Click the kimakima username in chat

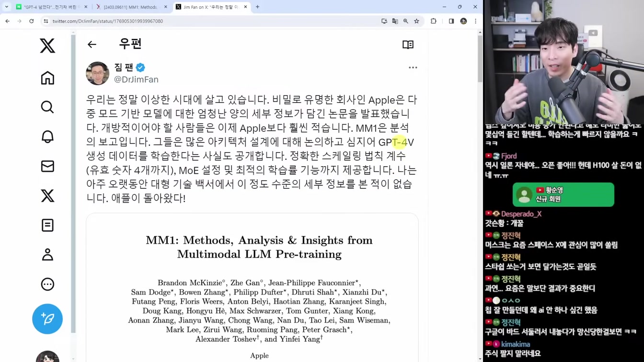[516, 344]
